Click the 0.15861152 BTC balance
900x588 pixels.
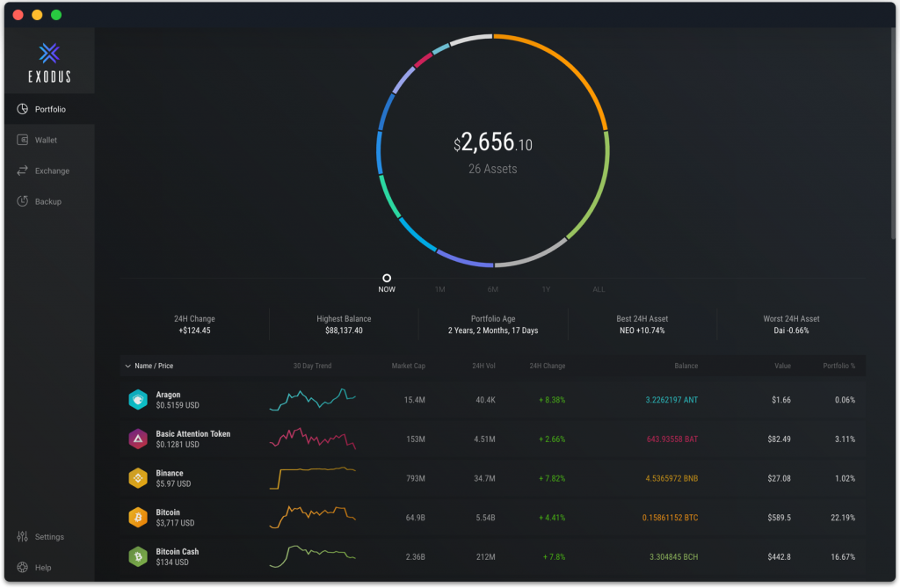coord(670,518)
